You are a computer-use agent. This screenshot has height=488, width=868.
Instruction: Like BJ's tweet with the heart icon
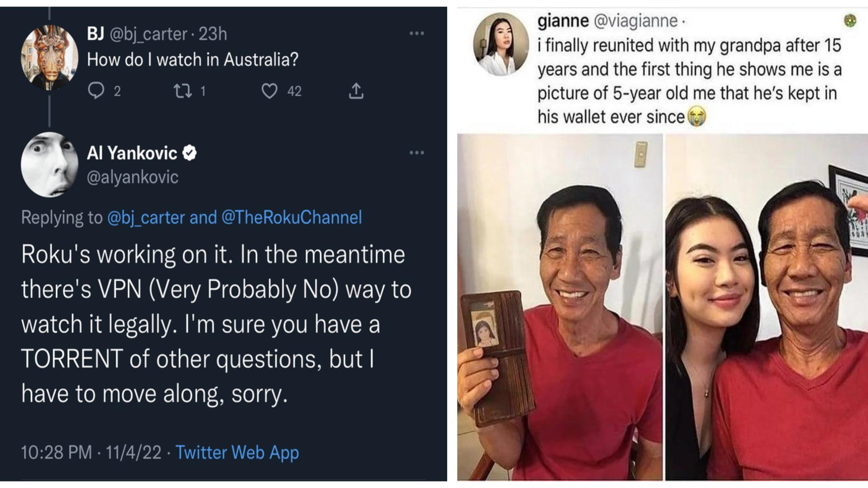pos(269,91)
